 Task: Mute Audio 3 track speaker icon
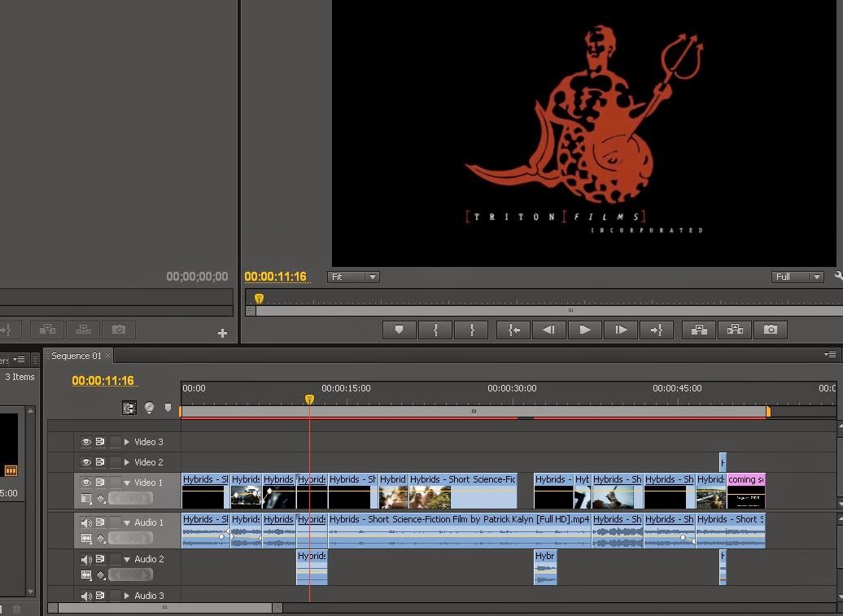click(x=86, y=596)
